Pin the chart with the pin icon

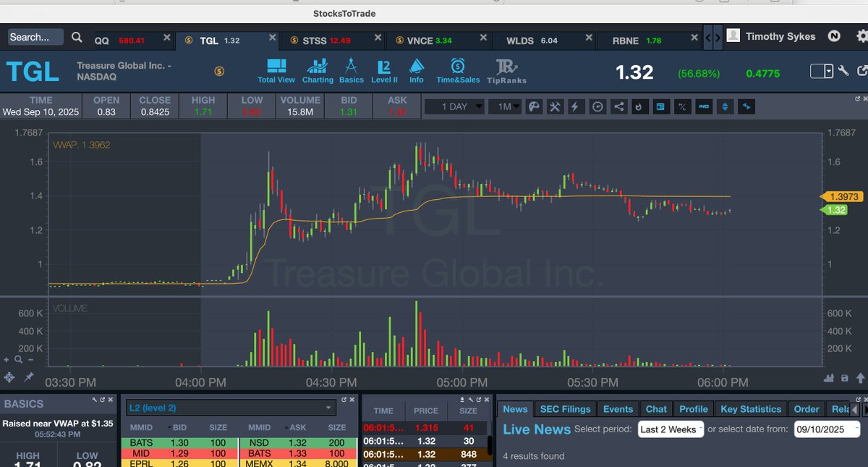pos(29,377)
